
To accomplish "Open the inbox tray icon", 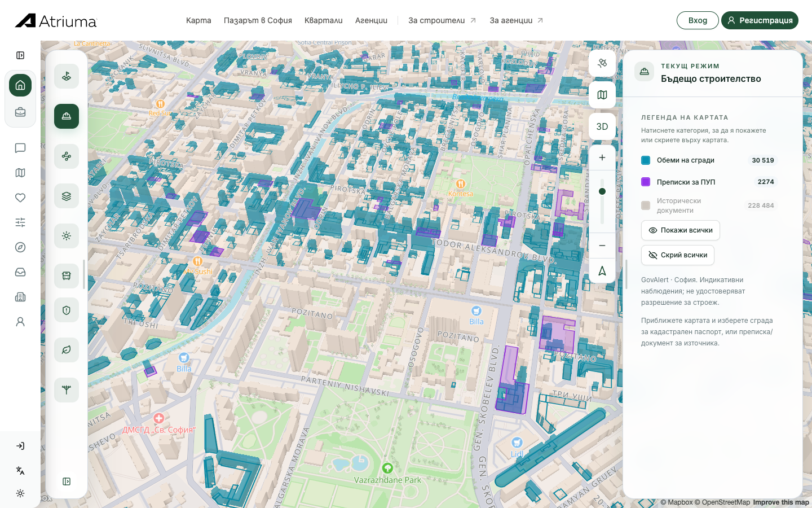I will [x=20, y=272].
